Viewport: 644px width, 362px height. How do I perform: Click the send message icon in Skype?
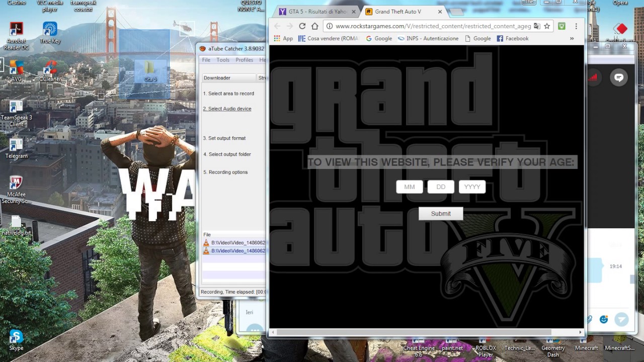click(622, 319)
